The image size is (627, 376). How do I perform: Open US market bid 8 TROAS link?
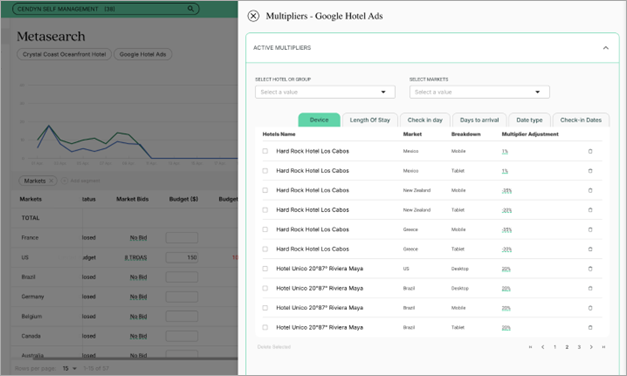[136, 258]
